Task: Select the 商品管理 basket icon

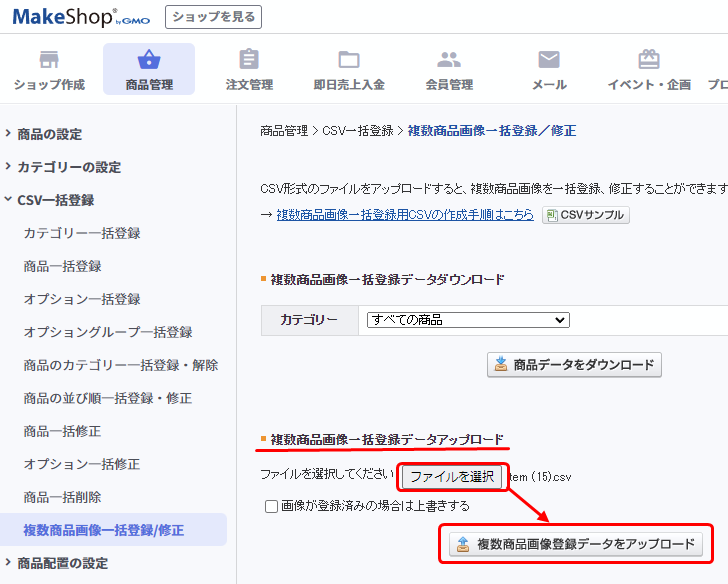Action: click(x=149, y=60)
